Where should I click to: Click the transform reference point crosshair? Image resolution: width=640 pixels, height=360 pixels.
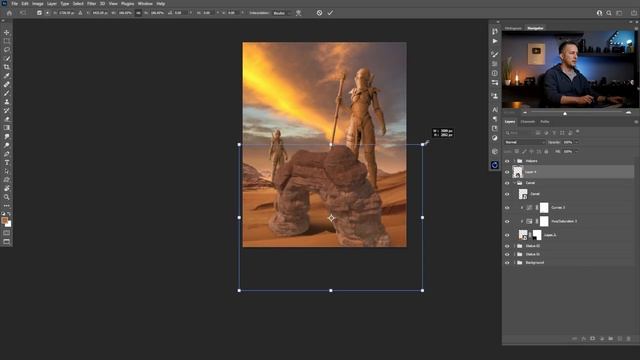click(331, 218)
